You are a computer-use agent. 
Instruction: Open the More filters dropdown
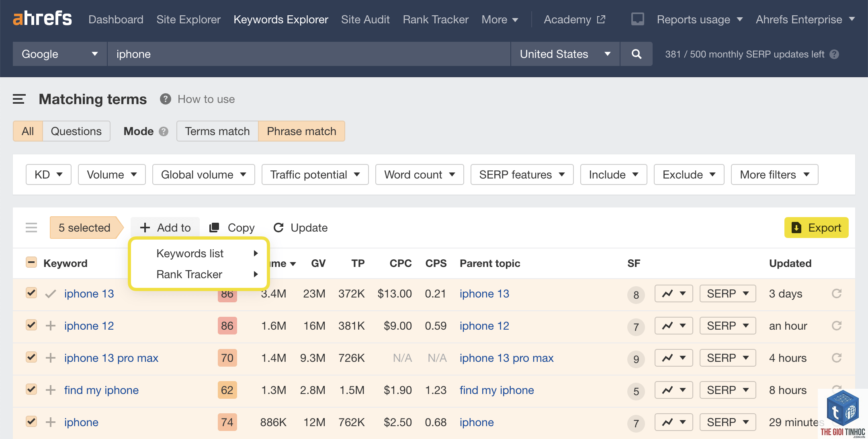coord(774,174)
